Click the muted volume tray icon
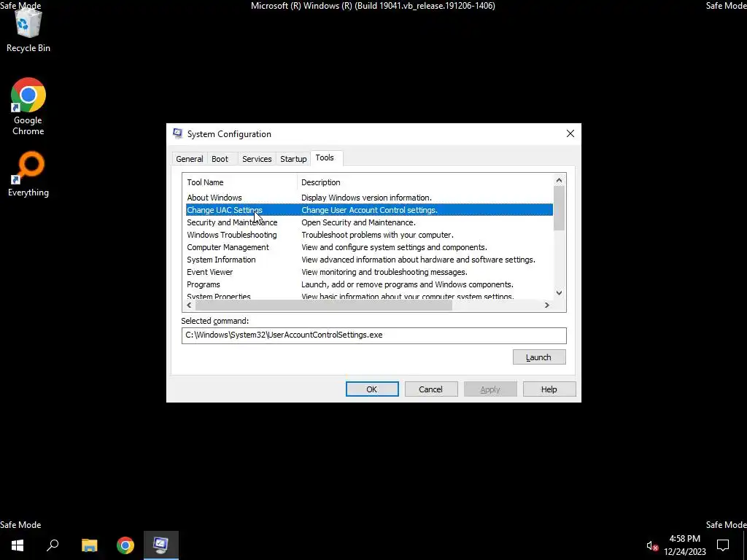This screenshot has height=560, width=747. pyautogui.click(x=651, y=545)
